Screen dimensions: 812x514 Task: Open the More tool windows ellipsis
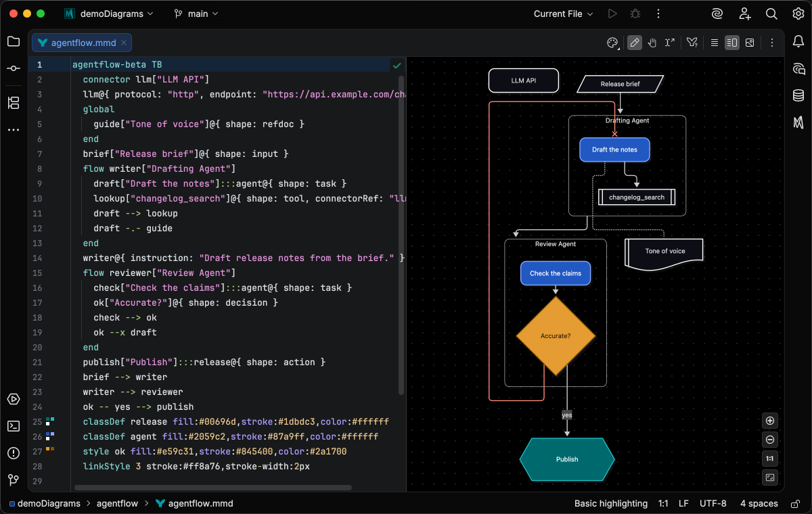coord(14,129)
